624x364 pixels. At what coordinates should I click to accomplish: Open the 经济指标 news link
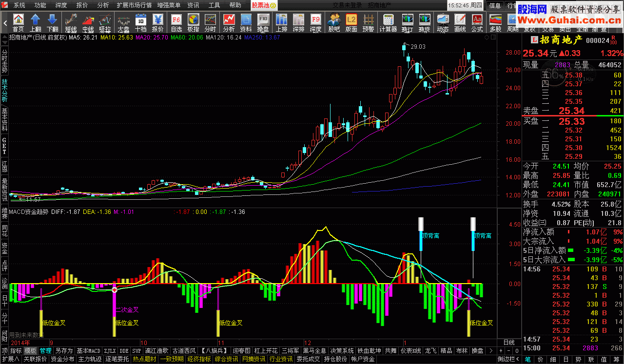[199, 359]
